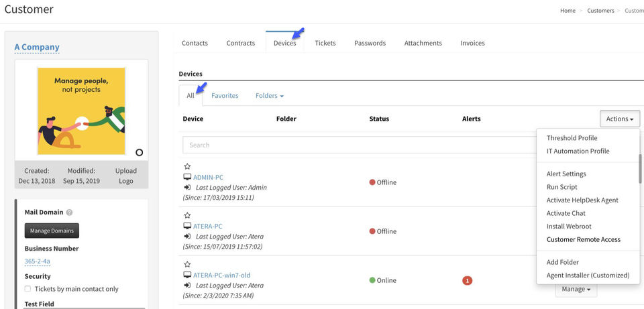Choose Threshold Profile from Actions menu
This screenshot has width=644, height=309.
click(x=572, y=138)
